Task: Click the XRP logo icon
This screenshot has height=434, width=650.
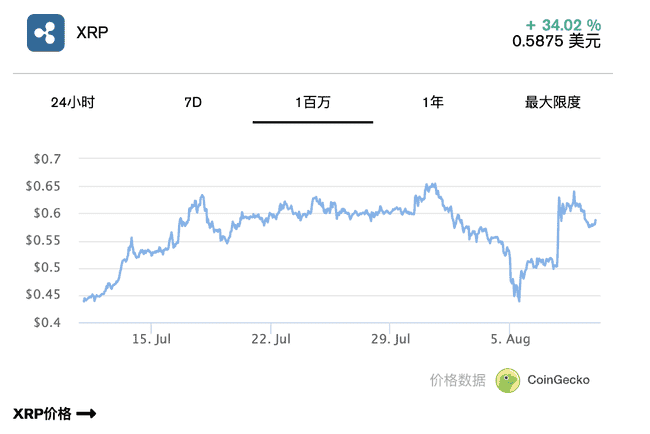Action: click(46, 33)
